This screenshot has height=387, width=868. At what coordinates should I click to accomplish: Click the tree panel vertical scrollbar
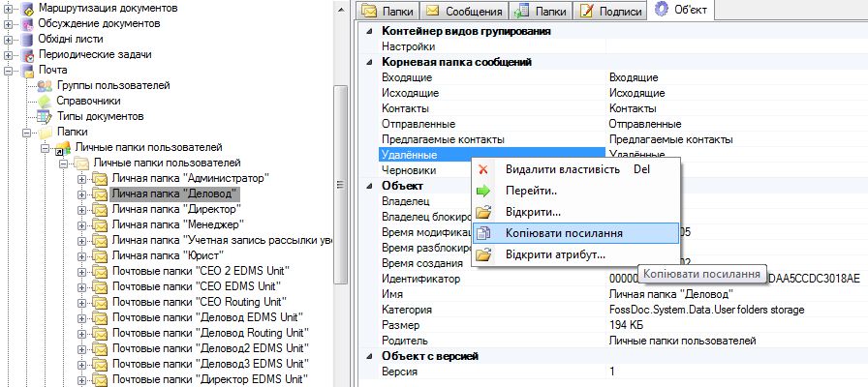pyautogui.click(x=340, y=184)
